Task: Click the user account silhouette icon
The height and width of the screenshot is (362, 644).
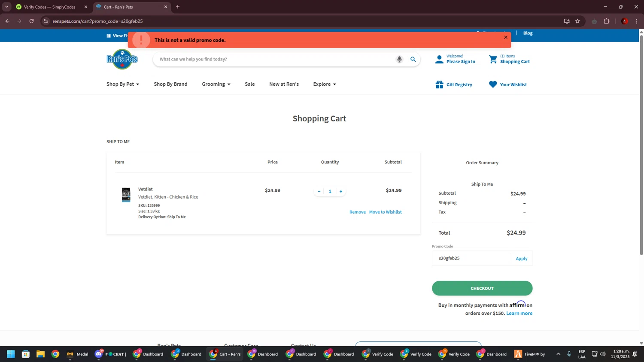Action: [x=439, y=59]
